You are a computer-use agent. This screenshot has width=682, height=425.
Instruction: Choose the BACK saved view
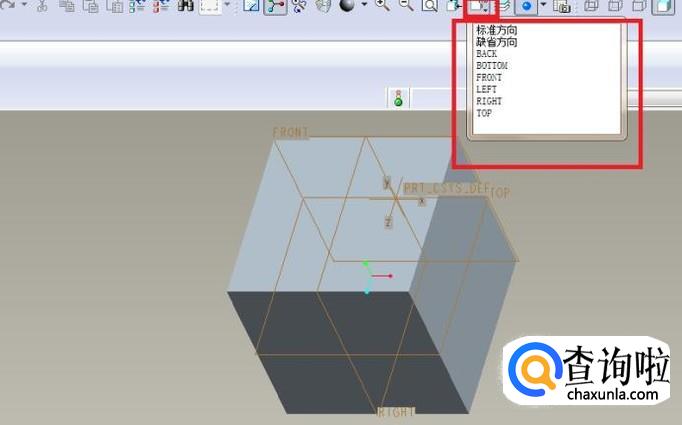coord(486,54)
